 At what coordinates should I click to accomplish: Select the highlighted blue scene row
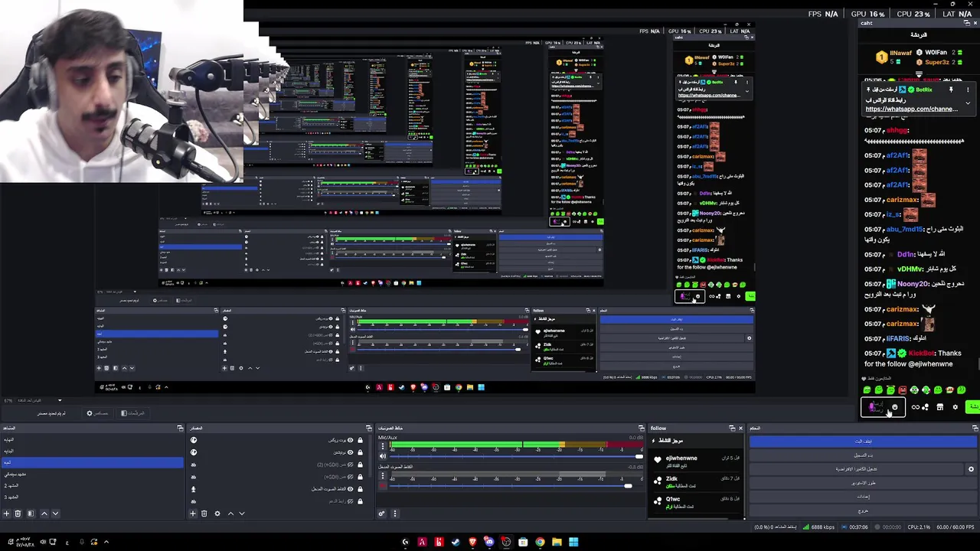(x=92, y=462)
